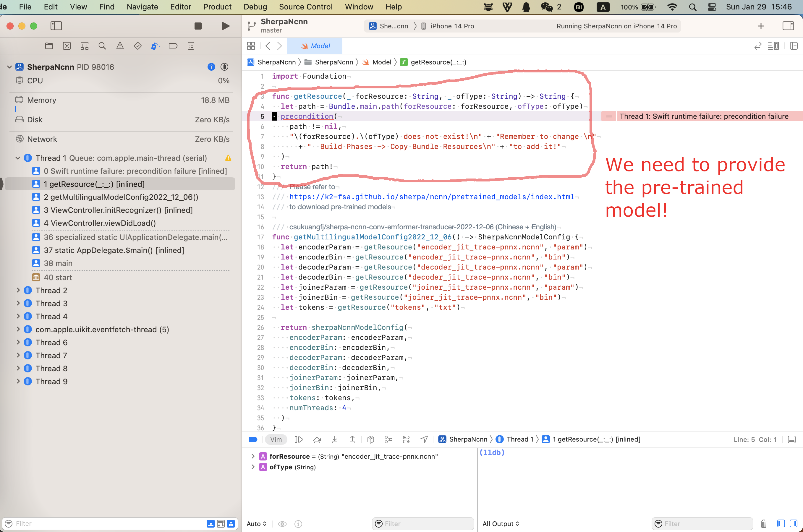Click the precondition failure error annotation

pyautogui.click(x=702, y=116)
